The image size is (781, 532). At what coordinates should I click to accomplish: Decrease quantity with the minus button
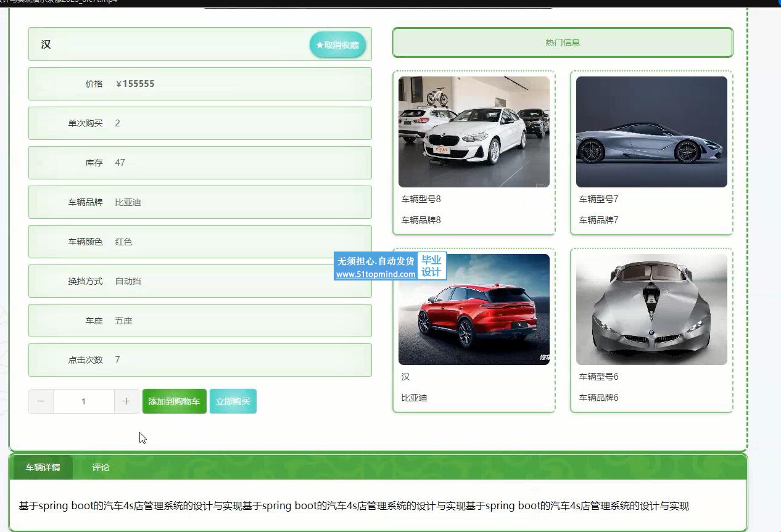[x=41, y=401]
